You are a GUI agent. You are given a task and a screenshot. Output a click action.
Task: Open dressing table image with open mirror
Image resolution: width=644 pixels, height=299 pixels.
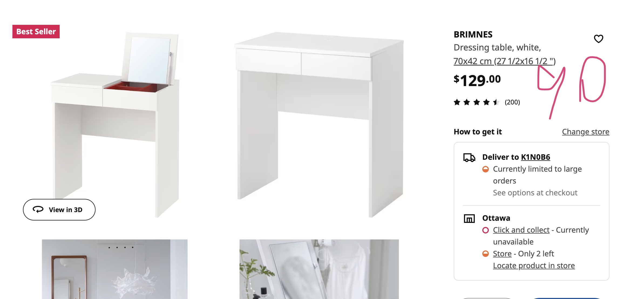coord(115,125)
